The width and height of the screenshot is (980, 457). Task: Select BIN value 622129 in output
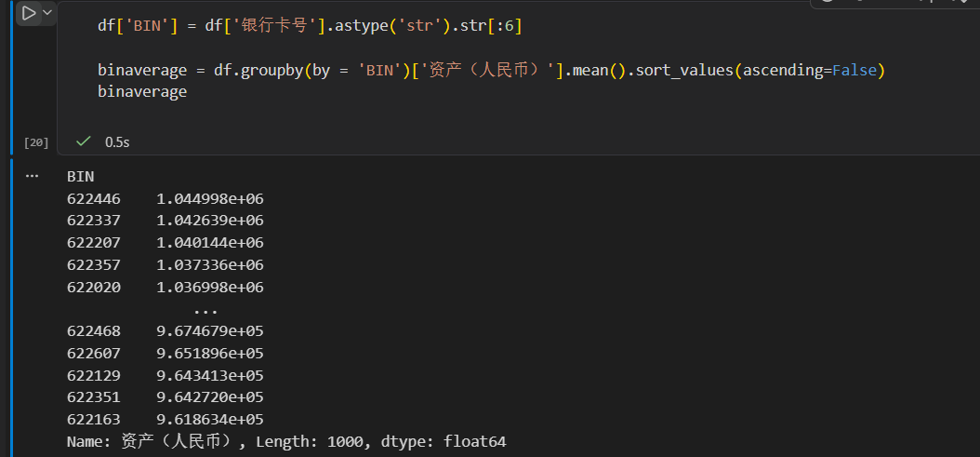(x=94, y=376)
